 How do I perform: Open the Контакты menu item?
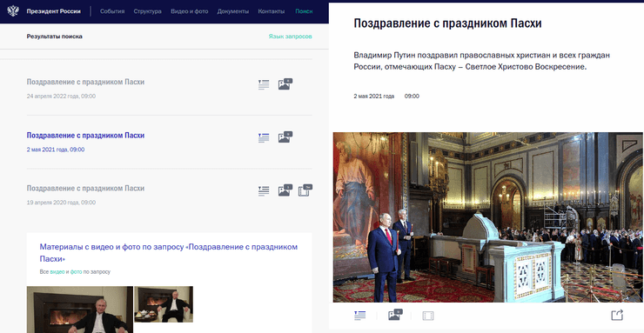point(271,11)
